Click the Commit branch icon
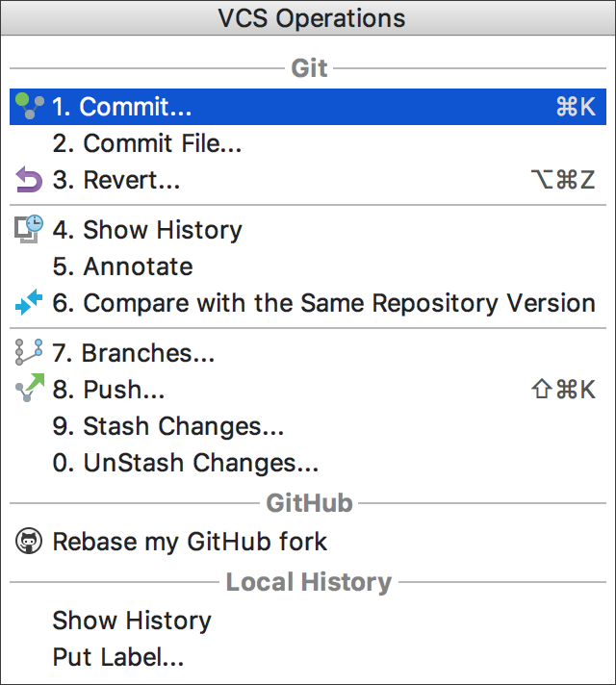616x685 pixels. click(29, 106)
